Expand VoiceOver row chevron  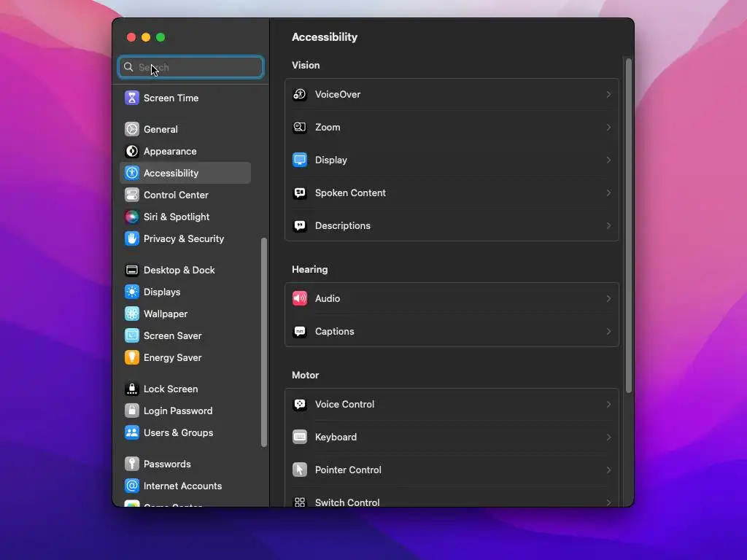pos(608,94)
